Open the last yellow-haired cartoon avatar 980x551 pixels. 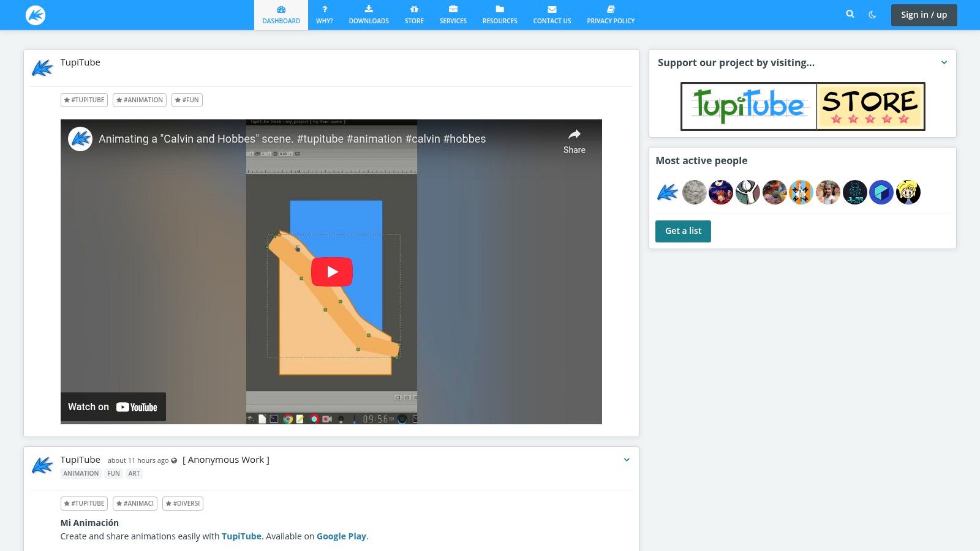click(908, 192)
